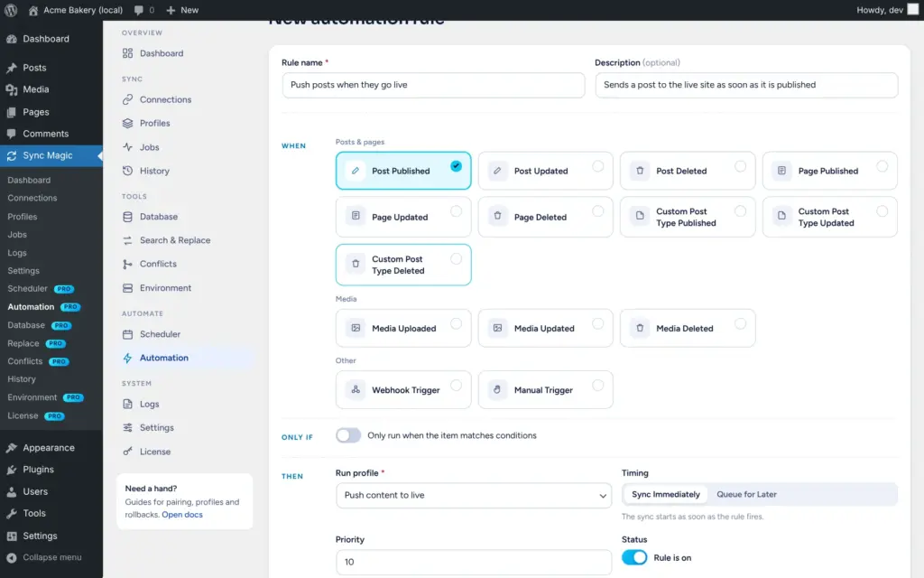Viewport: 924px width, 578px height.
Task: Select the Custom Post Type Deleted card
Action: point(403,265)
